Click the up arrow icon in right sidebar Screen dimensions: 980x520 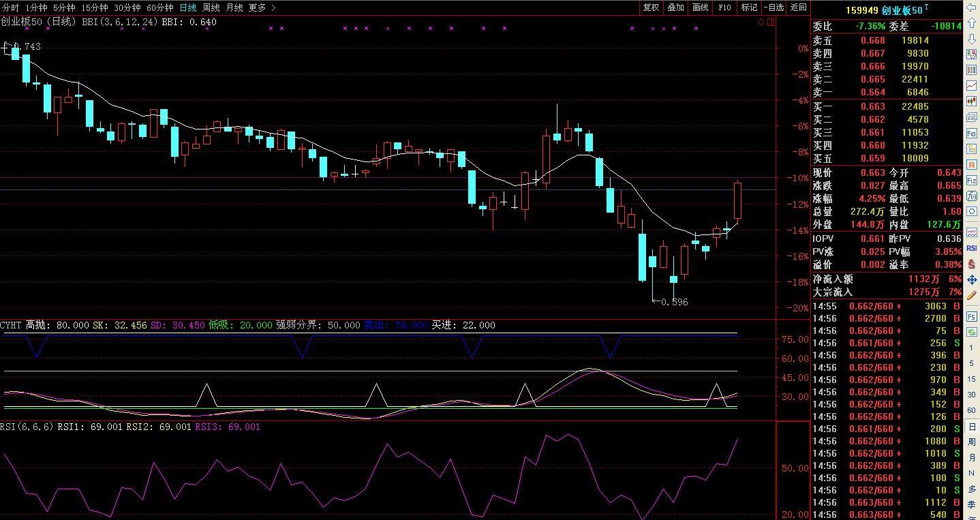(x=972, y=22)
